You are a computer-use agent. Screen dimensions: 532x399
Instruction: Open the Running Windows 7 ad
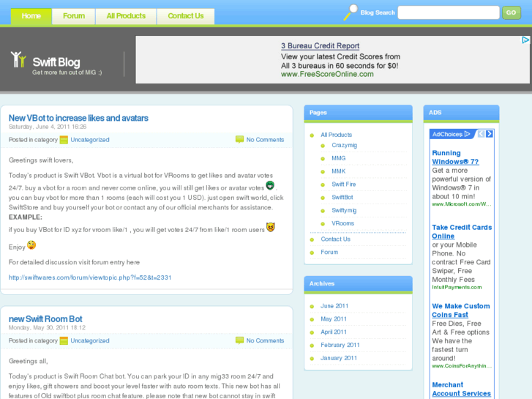[455, 157]
